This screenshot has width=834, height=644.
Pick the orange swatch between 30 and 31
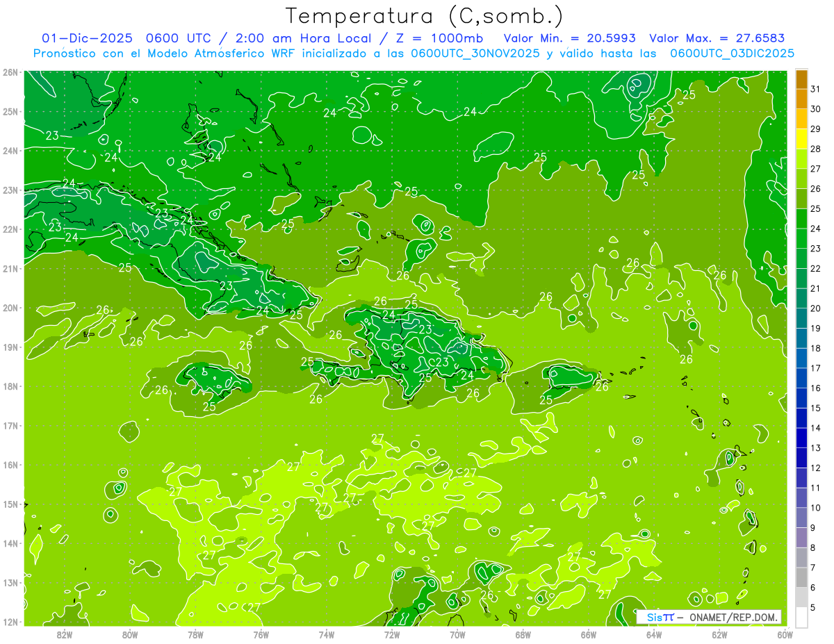(x=801, y=99)
